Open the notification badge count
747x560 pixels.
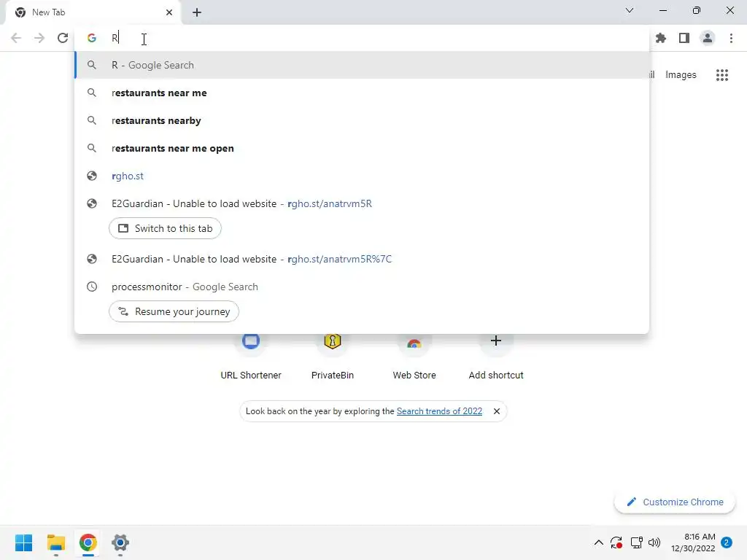727,542
